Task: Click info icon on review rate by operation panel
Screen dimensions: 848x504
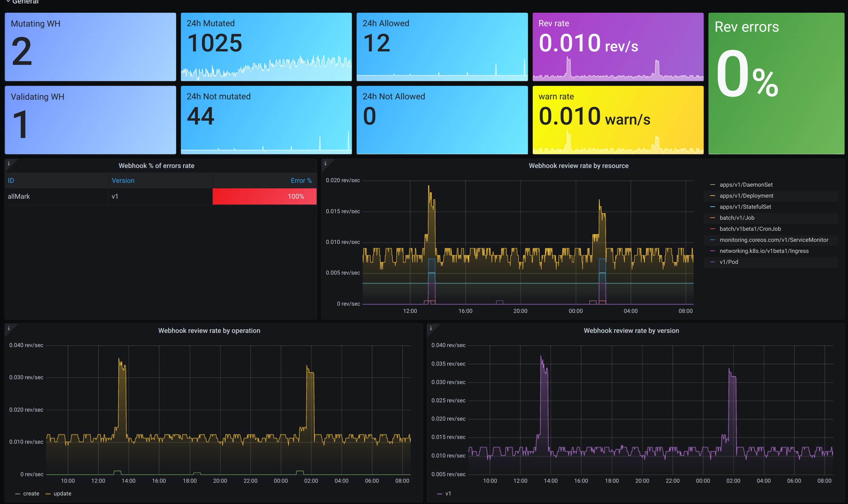Action: (9, 328)
